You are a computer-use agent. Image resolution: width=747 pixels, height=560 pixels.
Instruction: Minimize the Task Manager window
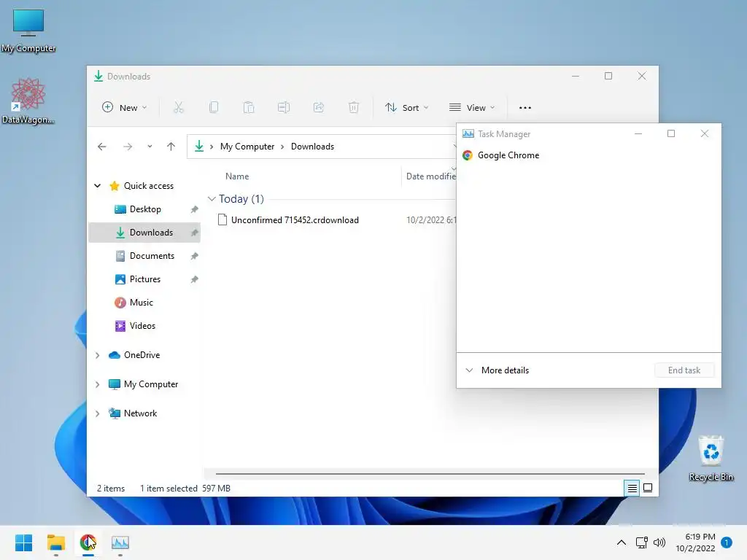coord(638,134)
